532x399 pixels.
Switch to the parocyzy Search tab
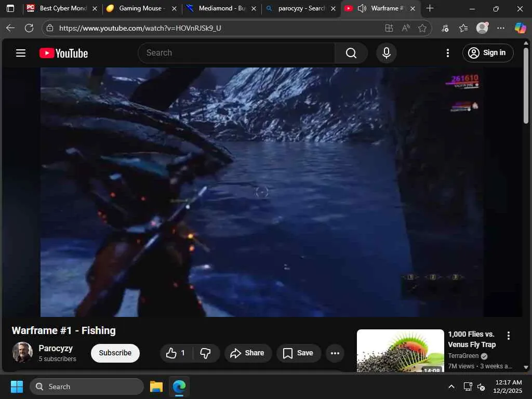[x=300, y=8]
